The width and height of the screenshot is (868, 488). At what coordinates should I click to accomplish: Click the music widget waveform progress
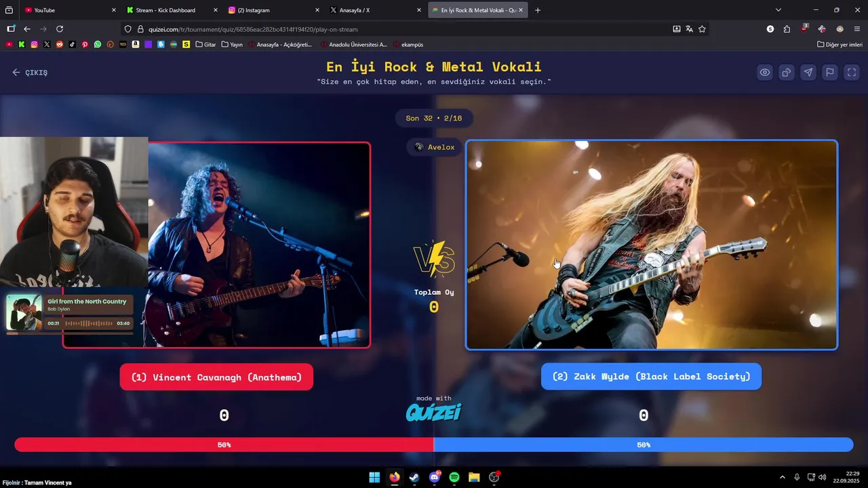point(89,323)
